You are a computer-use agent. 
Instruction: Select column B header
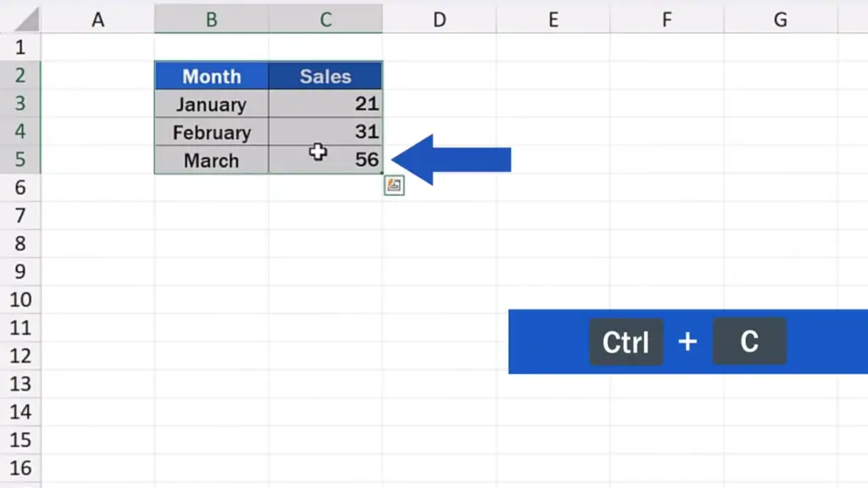coord(211,19)
